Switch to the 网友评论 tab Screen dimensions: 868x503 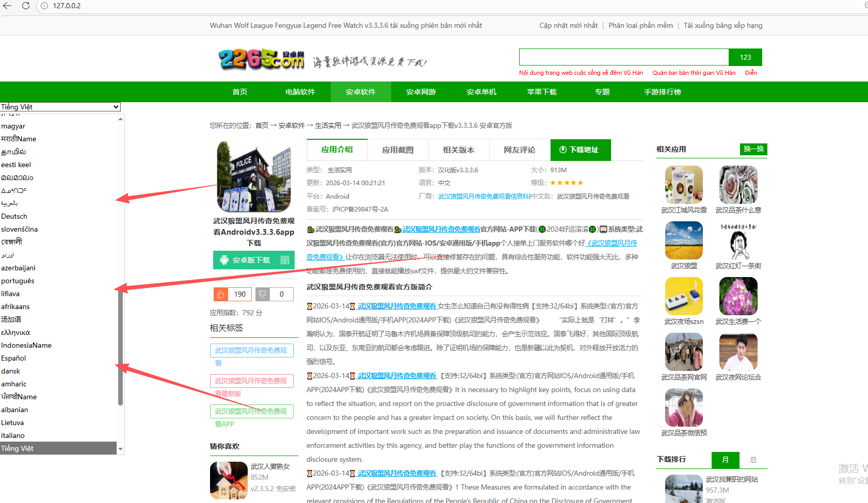tap(519, 150)
